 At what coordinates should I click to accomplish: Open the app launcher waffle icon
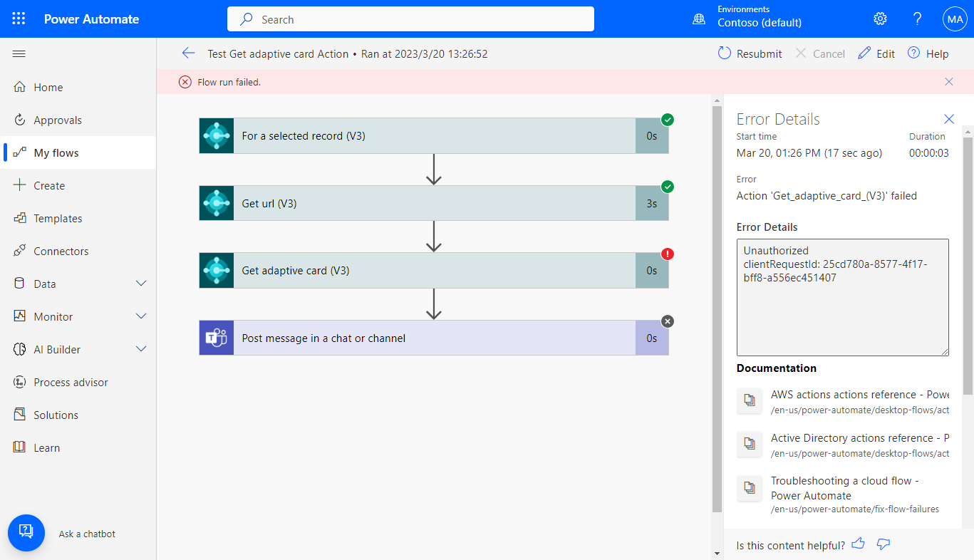(19, 19)
